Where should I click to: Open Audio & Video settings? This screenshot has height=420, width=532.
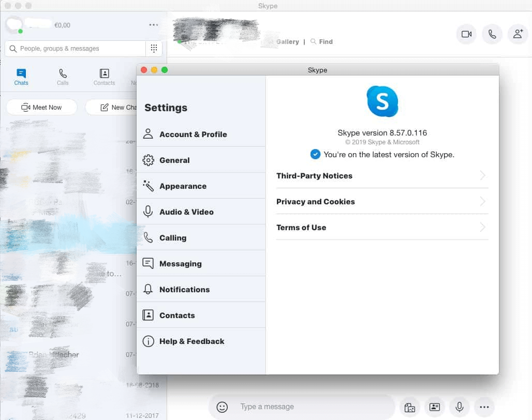[x=201, y=212]
